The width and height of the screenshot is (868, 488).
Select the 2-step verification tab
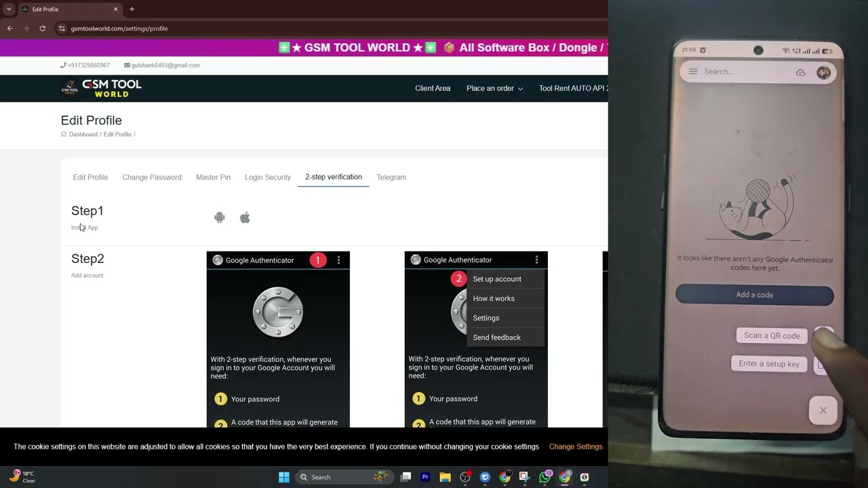[334, 177]
